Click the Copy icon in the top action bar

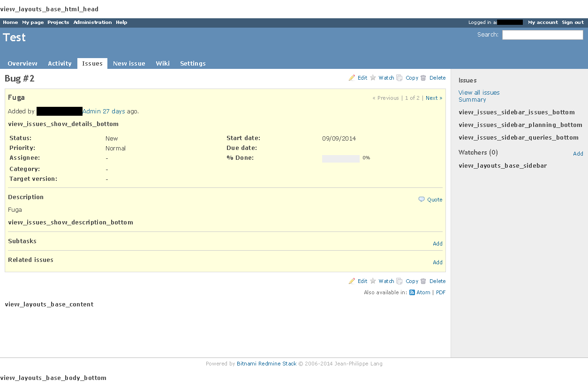click(400, 78)
